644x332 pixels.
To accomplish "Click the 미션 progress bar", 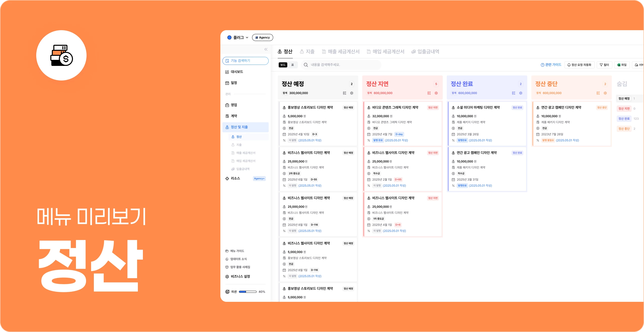I will coord(248,292).
